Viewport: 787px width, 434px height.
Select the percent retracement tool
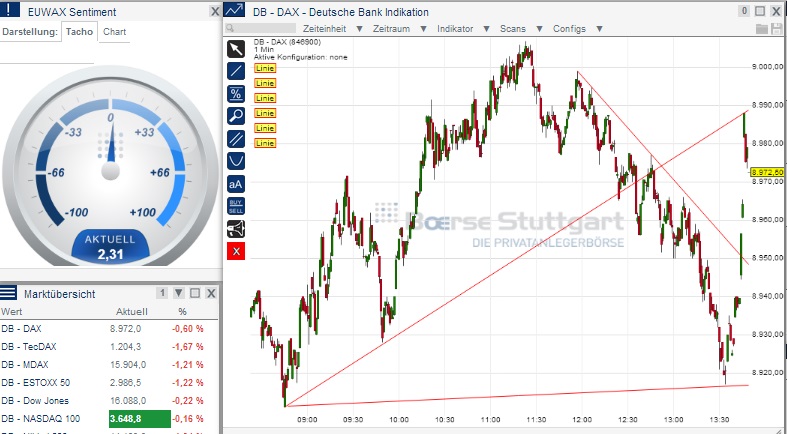click(x=236, y=94)
